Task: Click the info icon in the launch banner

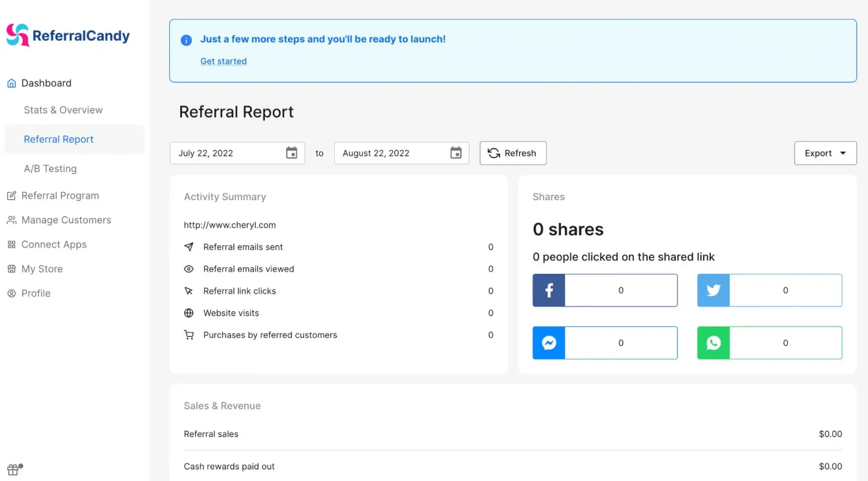Action: (186, 40)
